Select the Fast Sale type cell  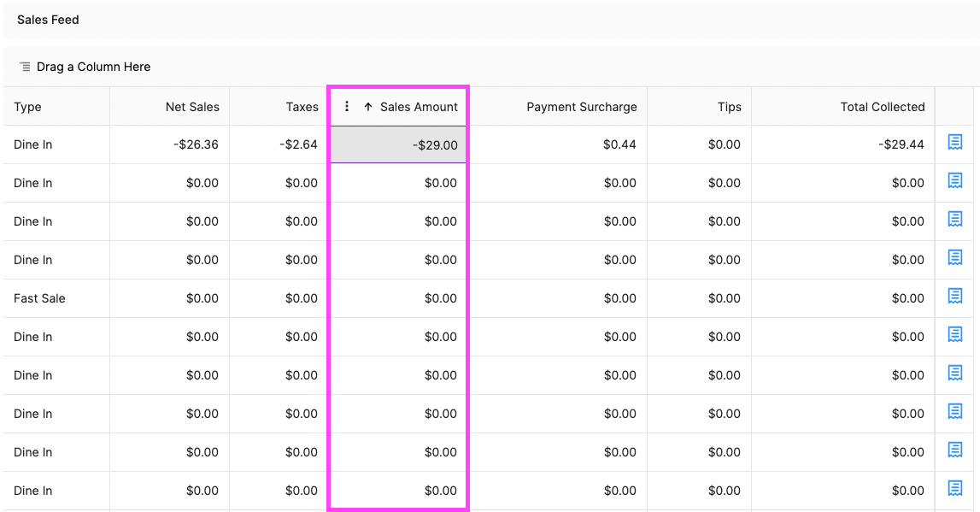[x=39, y=298]
